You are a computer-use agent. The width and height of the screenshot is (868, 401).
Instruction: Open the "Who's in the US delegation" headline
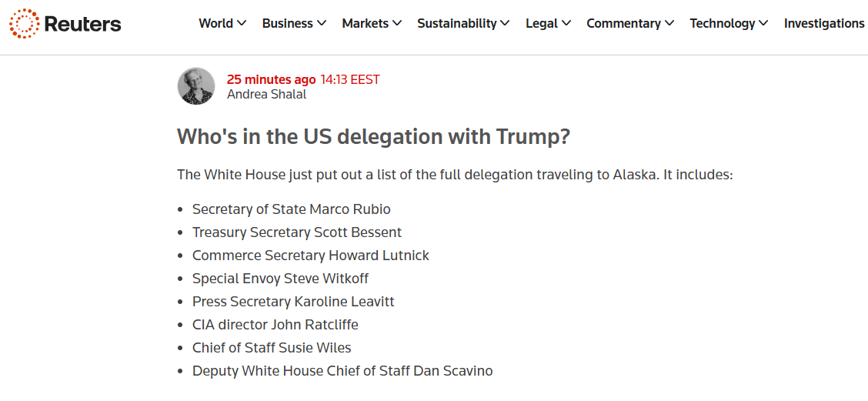[373, 137]
